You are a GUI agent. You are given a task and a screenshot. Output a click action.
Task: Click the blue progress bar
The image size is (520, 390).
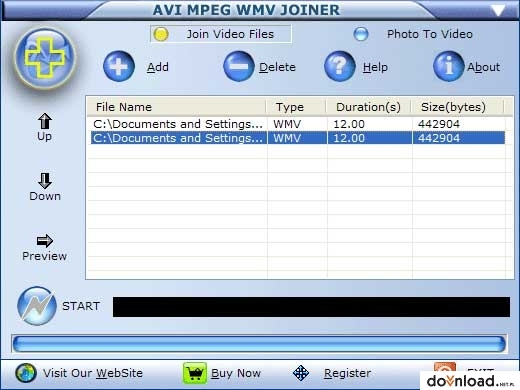tap(259, 344)
